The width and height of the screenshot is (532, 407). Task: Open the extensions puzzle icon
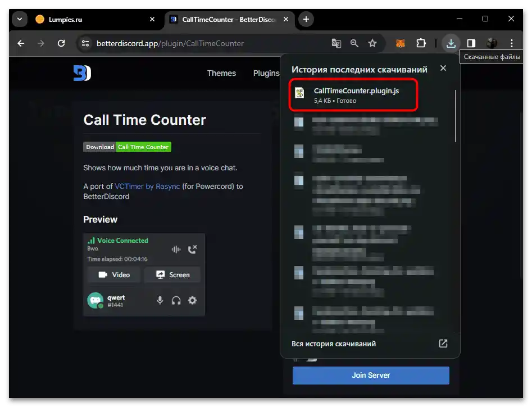421,43
